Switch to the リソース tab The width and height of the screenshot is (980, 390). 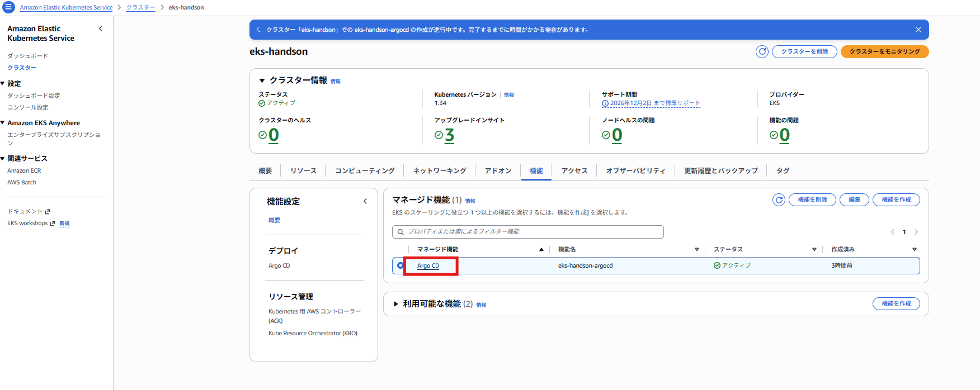[x=303, y=170]
